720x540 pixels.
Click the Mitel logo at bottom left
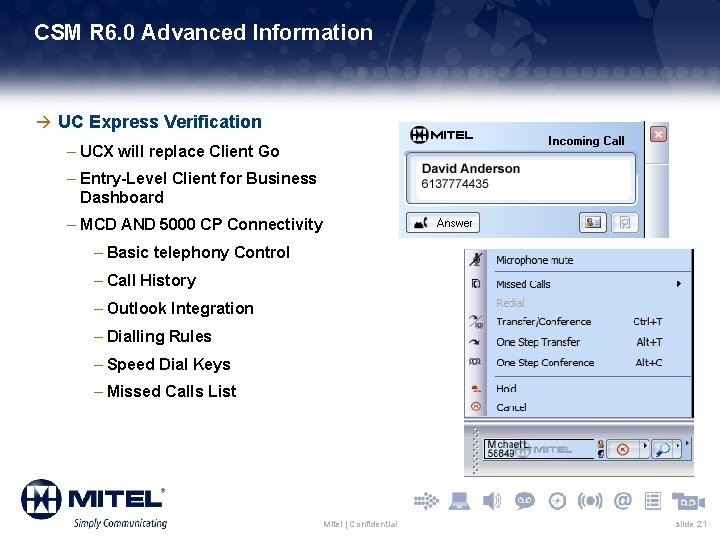tap(95, 503)
